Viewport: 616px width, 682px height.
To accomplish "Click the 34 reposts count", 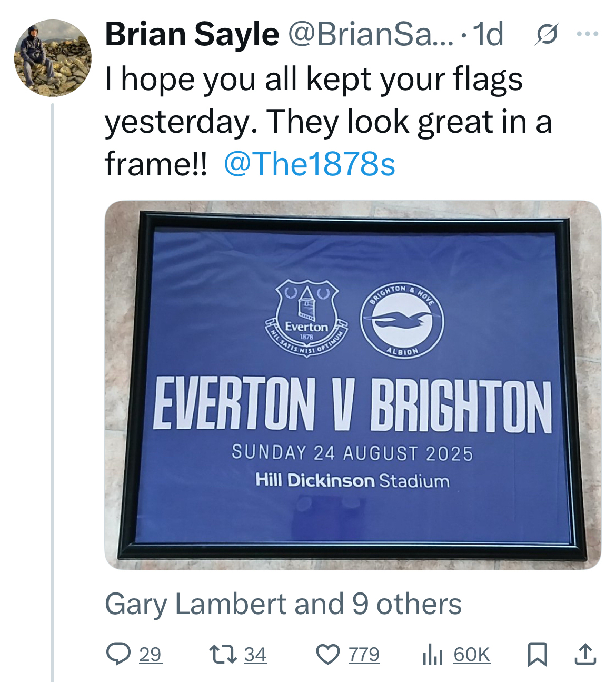I will pos(255,655).
